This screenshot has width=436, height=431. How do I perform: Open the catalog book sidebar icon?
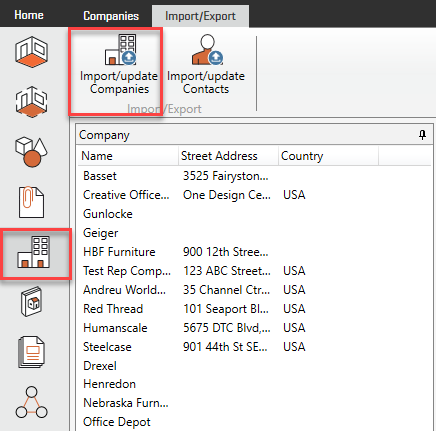coord(31,302)
